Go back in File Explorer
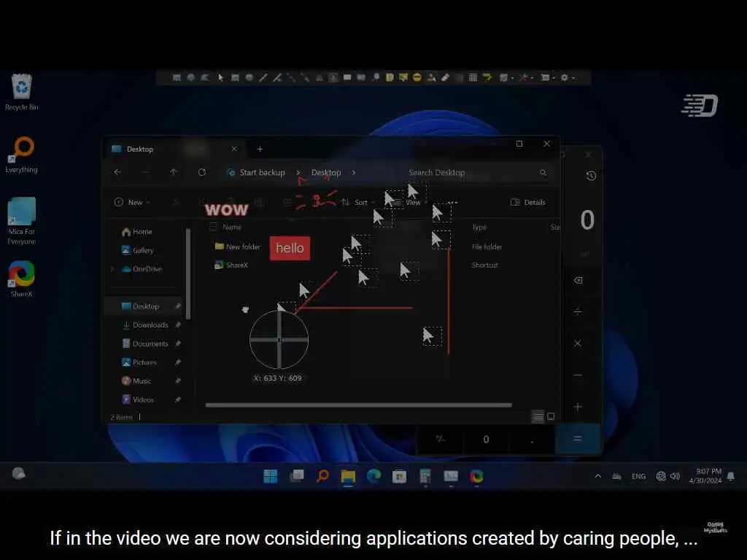Viewport: 747px width, 560px height. (x=117, y=172)
